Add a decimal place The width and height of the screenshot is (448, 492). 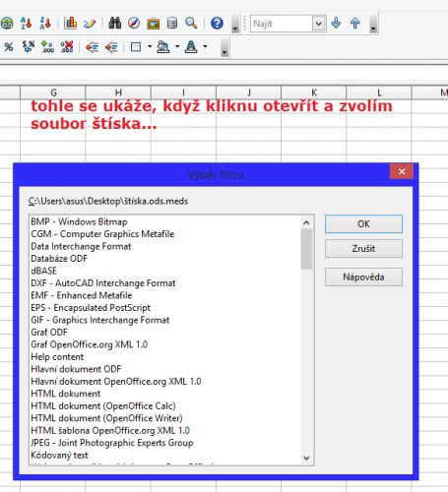[x=47, y=47]
